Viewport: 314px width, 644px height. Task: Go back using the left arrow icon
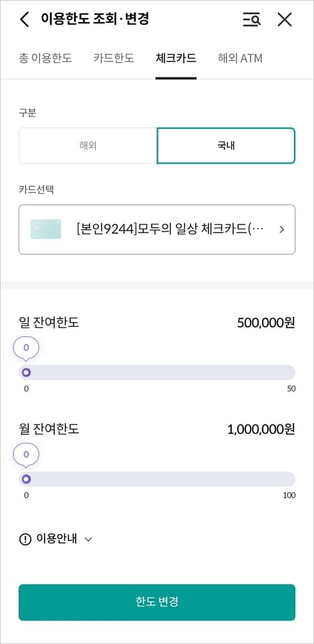pos(25,19)
